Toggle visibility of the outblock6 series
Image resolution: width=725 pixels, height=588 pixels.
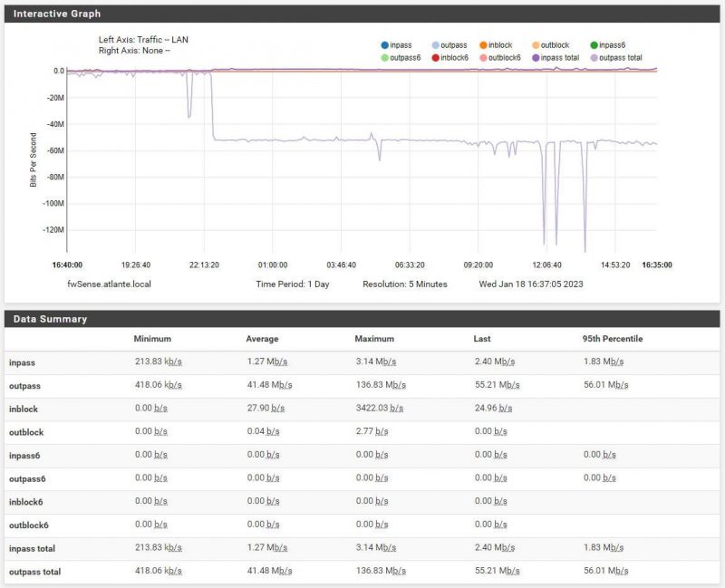point(483,55)
